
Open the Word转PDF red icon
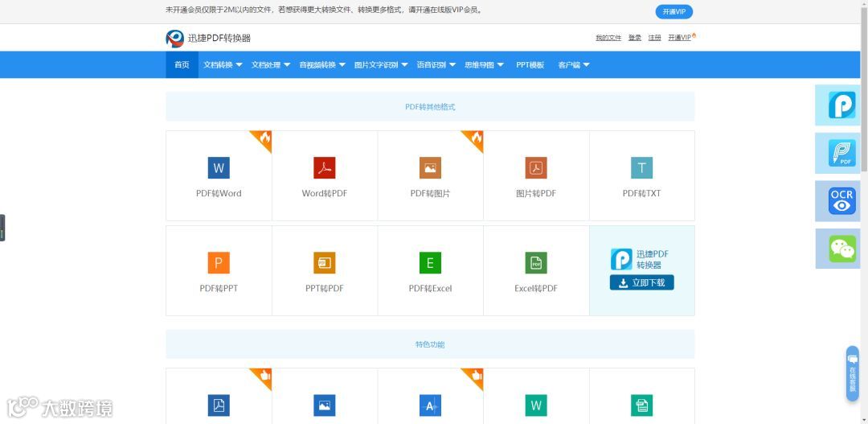tap(325, 168)
